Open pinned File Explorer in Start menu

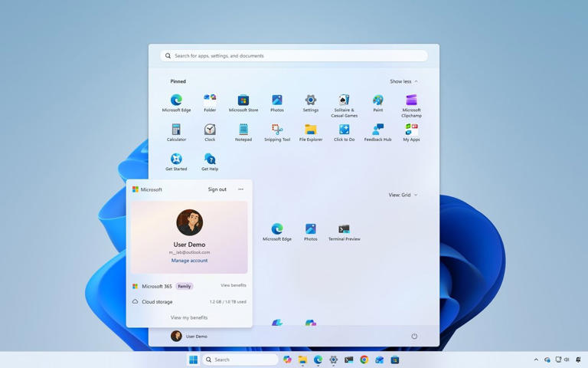(x=311, y=132)
